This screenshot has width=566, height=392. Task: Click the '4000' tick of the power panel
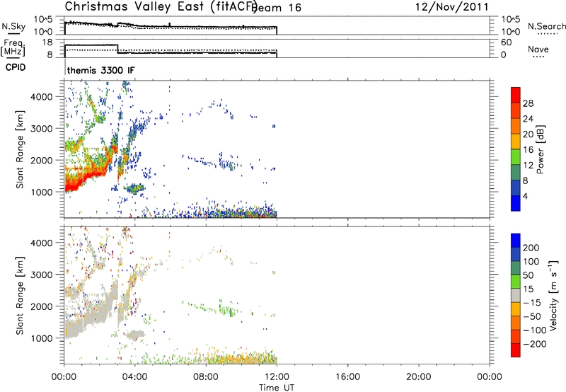41,97
